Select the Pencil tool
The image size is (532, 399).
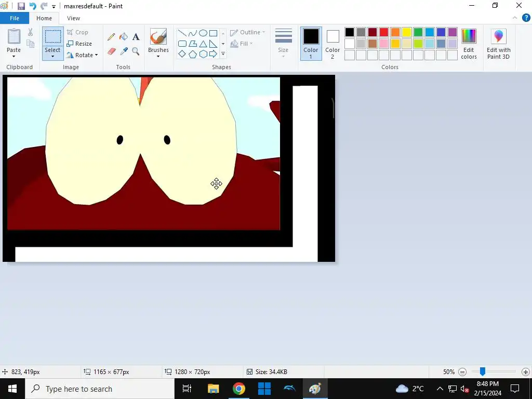coord(111,37)
